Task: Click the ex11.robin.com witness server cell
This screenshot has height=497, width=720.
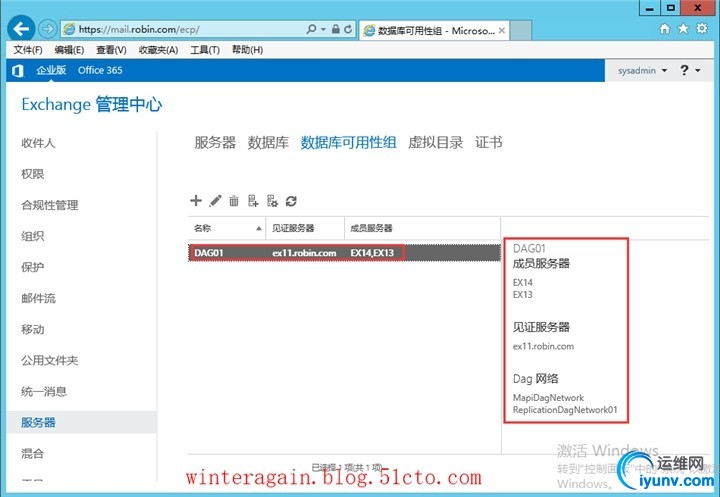Action: click(x=304, y=253)
